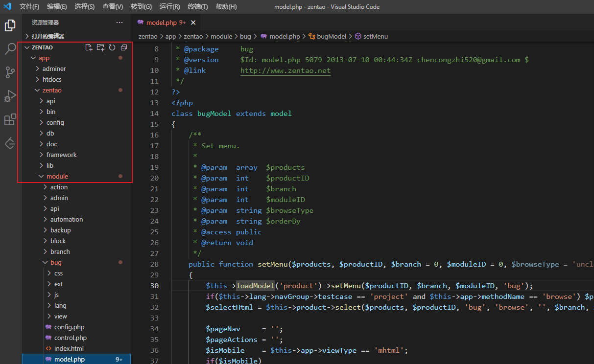
Task: Open the Run and Debug view icon
Action: coord(10,96)
